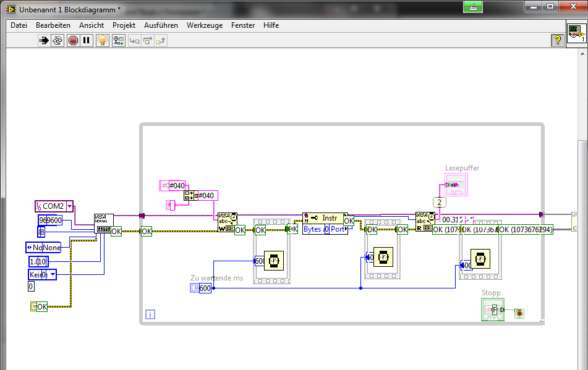The height and width of the screenshot is (370, 588).
Task: Click the error cluster OK constant at bottom left
Action: pyautogui.click(x=39, y=307)
